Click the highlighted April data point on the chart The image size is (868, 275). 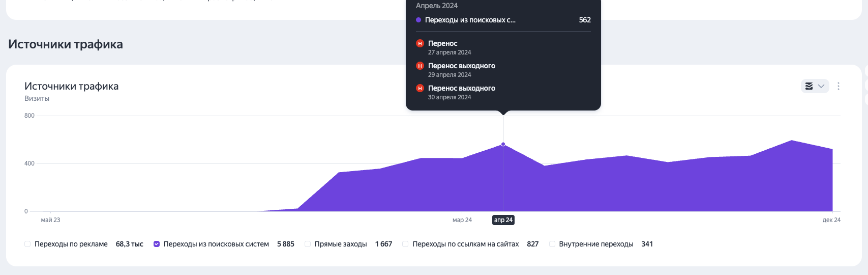503,144
